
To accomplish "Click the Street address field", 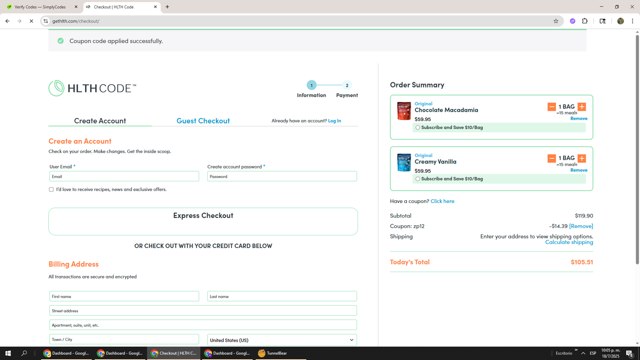I will click(203, 311).
